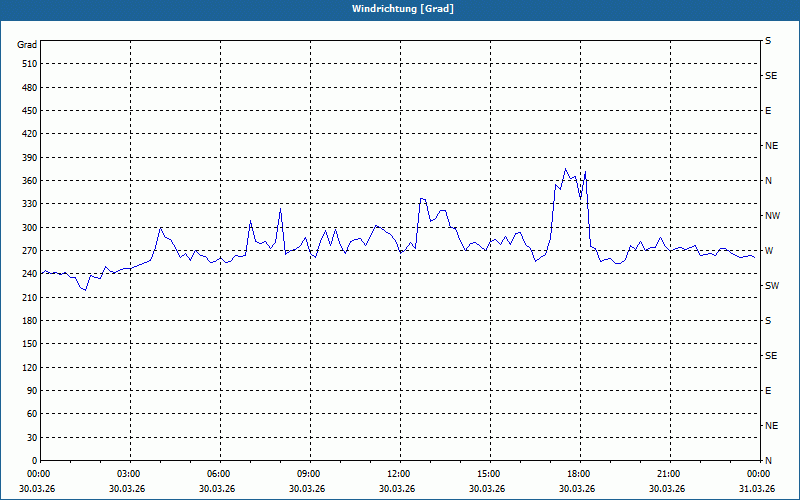Image resolution: width=800 pixels, height=500 pixels.
Task: Select the '30.03.26' date under 03:00
Action: 127,488
